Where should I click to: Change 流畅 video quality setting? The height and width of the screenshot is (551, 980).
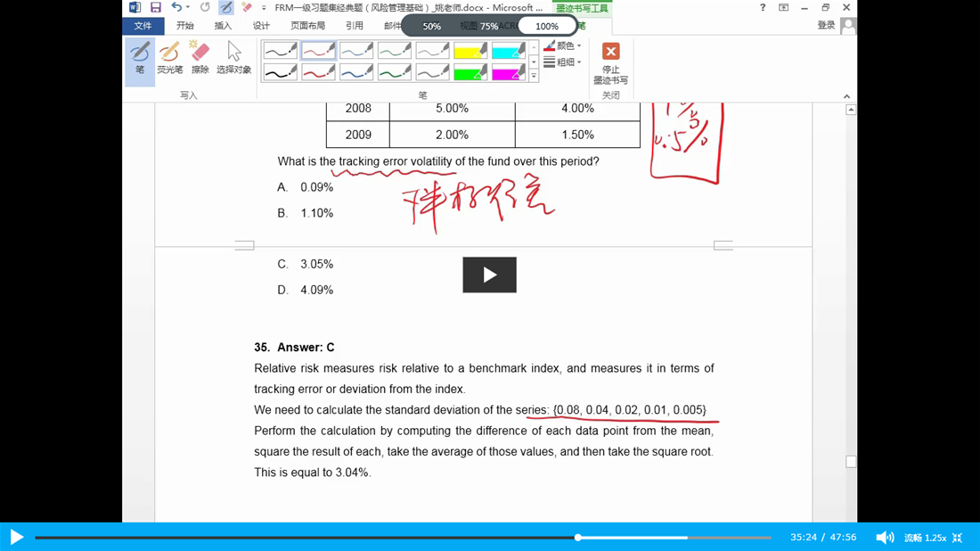click(x=912, y=538)
